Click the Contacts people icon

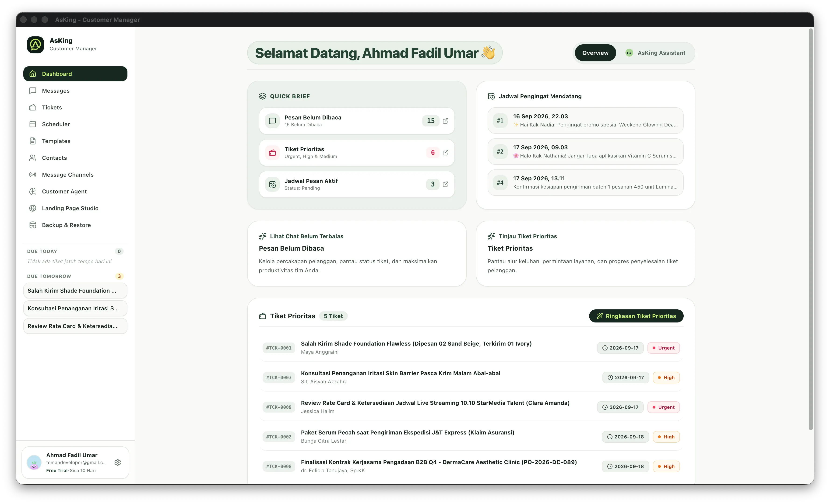[x=33, y=158]
